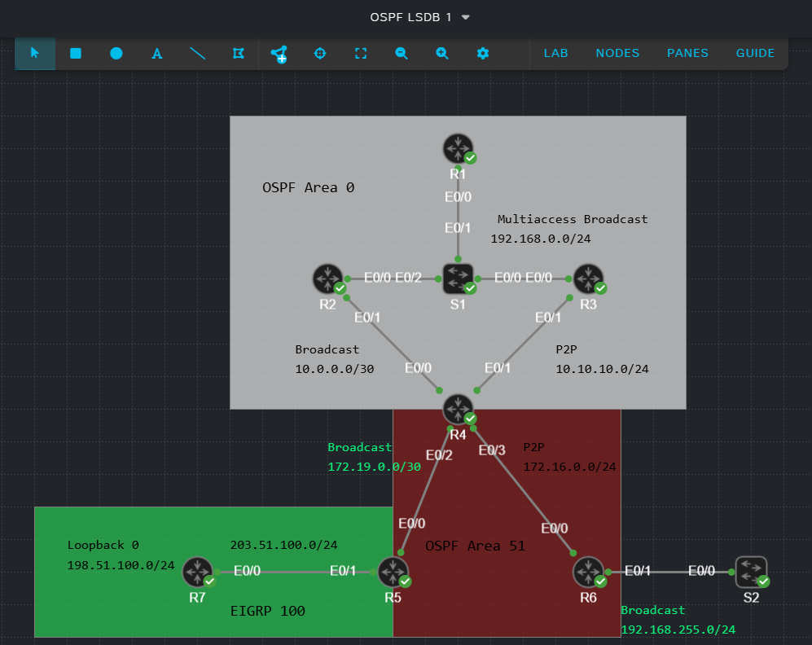
Task: Zoom out of the topology canvas
Action: (402, 54)
